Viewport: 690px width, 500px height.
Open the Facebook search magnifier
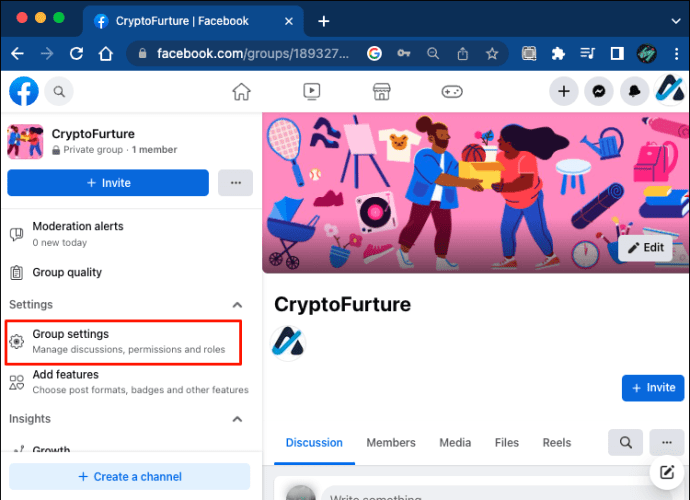click(x=59, y=92)
